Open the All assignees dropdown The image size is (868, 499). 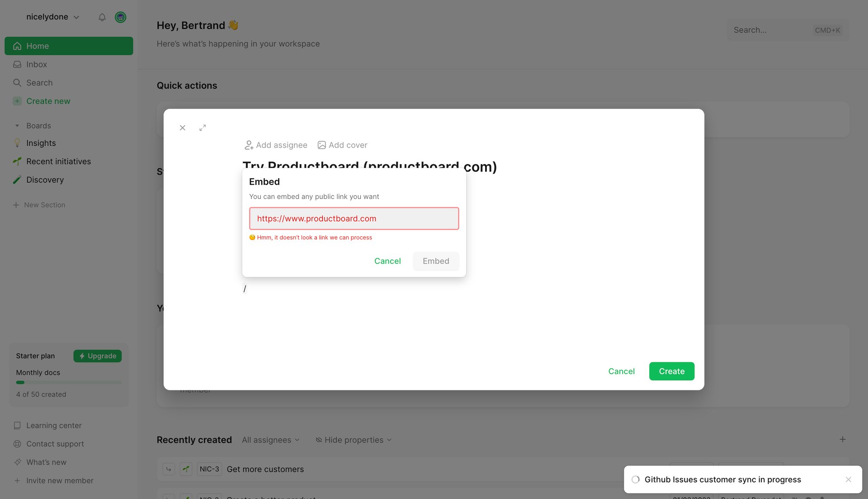270,439
